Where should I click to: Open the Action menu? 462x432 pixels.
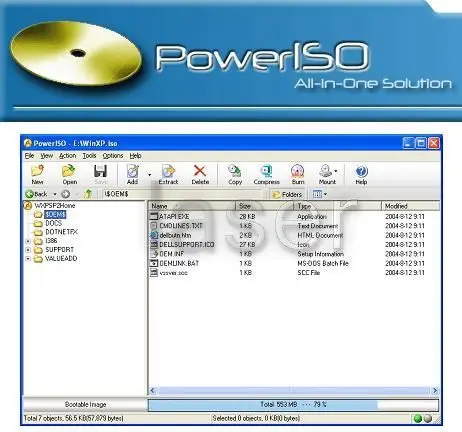pyautogui.click(x=67, y=156)
